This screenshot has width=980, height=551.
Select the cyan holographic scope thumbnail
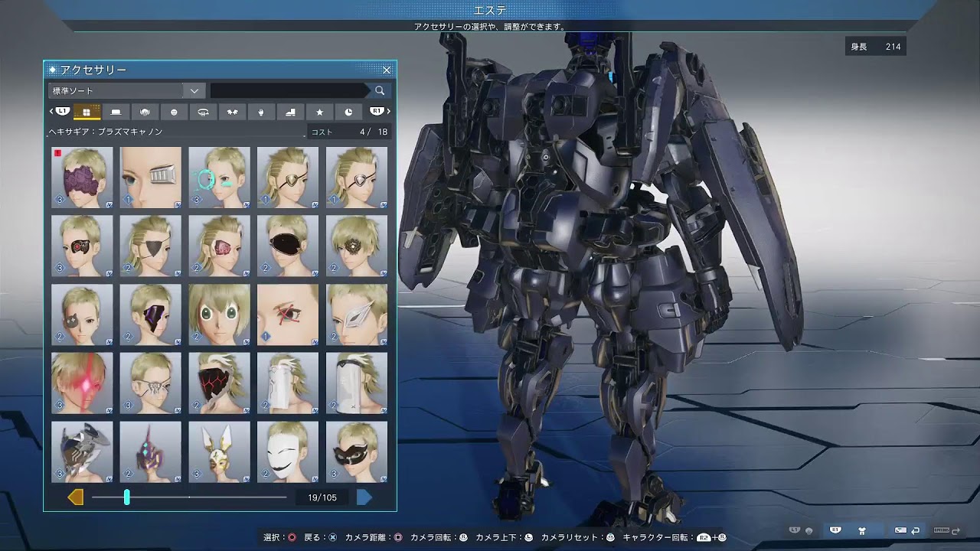pyautogui.click(x=219, y=178)
